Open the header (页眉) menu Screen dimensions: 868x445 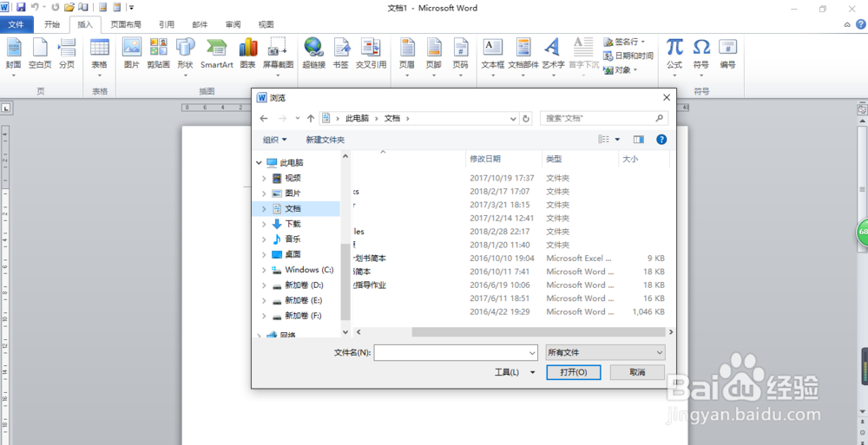pos(407,56)
